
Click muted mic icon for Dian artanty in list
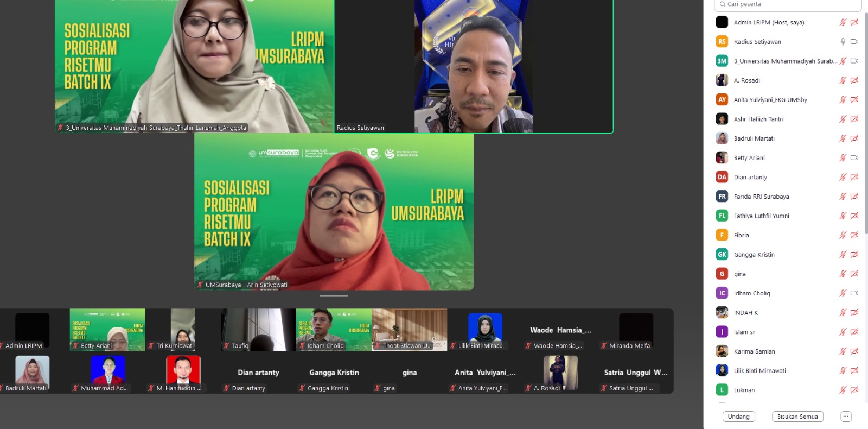click(843, 177)
